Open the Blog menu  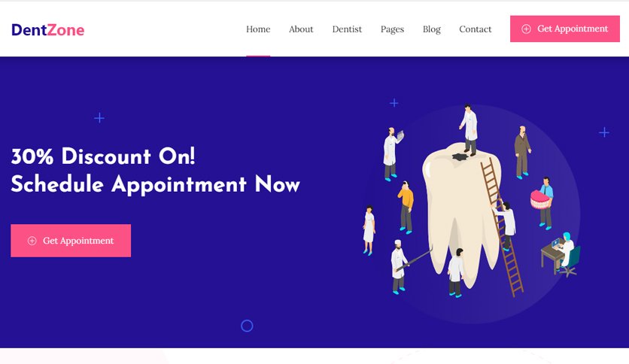pyautogui.click(x=432, y=29)
